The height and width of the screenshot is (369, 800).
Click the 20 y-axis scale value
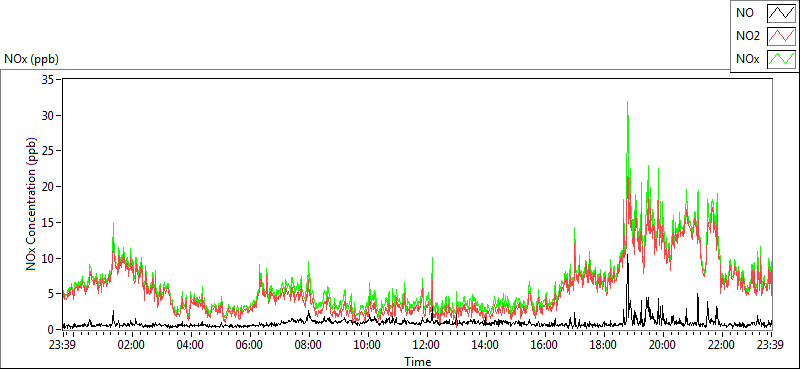[x=48, y=187]
